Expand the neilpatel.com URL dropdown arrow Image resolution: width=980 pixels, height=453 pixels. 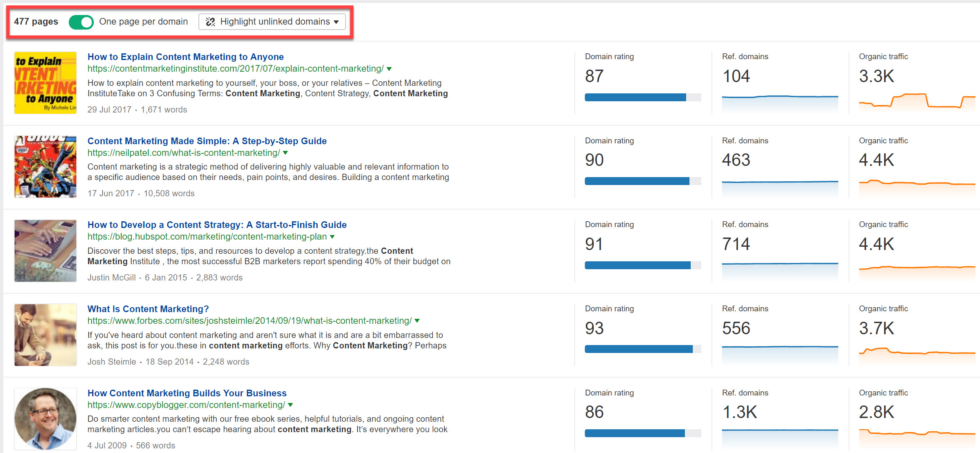click(286, 153)
